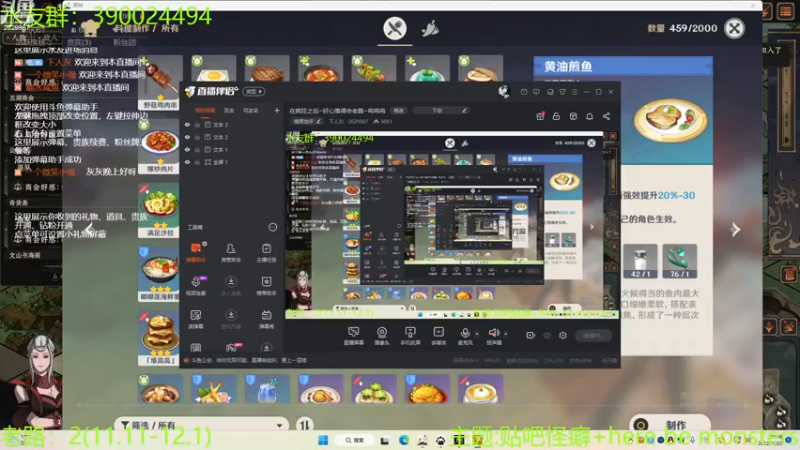Viewport: 800px width, 450px height.
Task: Open the gift box icon with red badge
Action: [540, 116]
